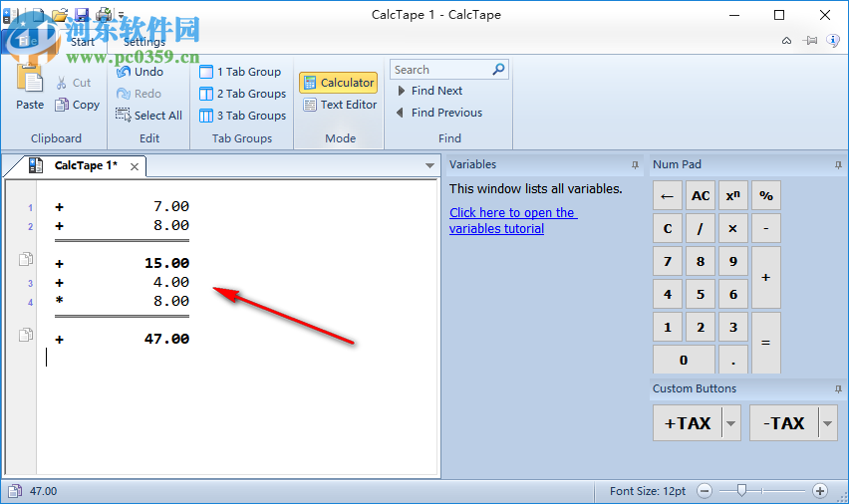Click Find Previous
The width and height of the screenshot is (849, 504).
[439, 113]
